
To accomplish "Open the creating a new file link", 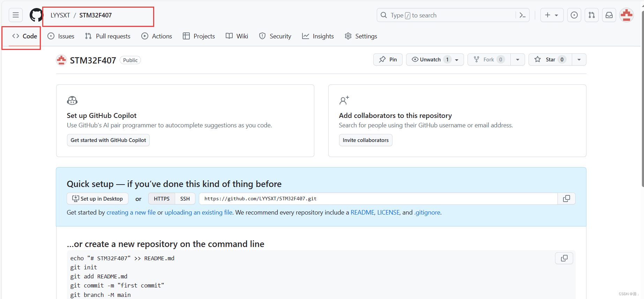I will pos(131,212).
